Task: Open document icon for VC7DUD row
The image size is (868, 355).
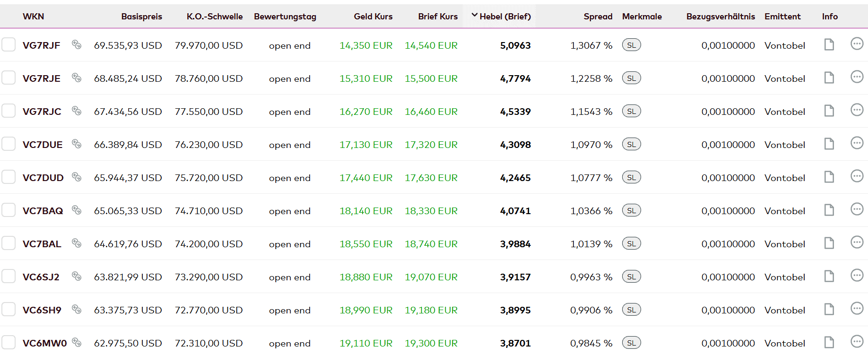Action: point(829,177)
